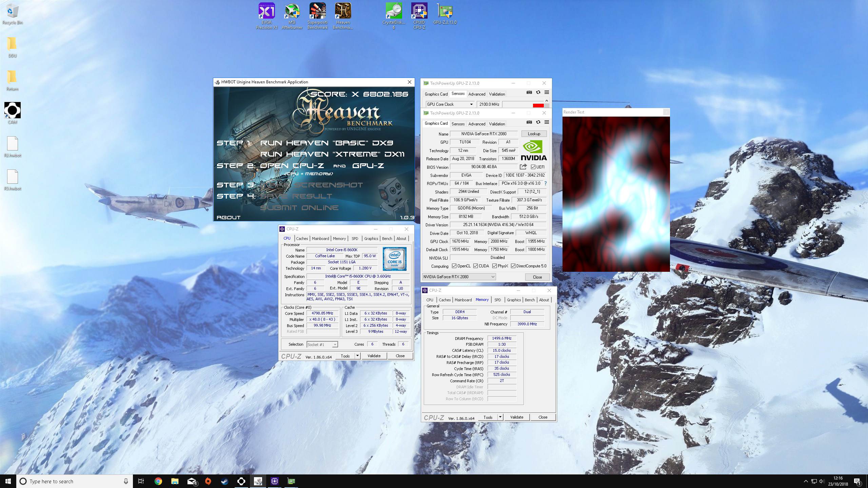Toggle DirectCompute 5.0 checkbox in GPU-Z

click(x=513, y=266)
